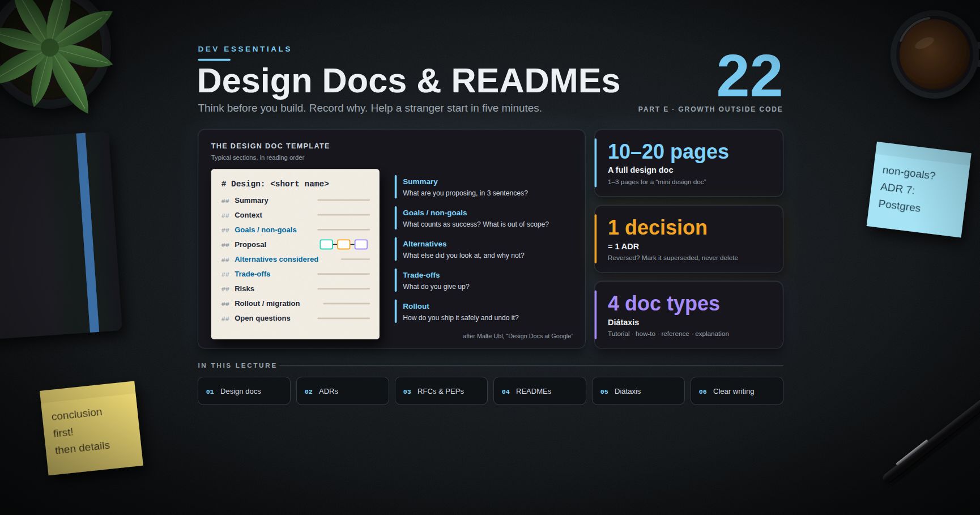Open the 02 ADRs lecture card

[342, 391]
